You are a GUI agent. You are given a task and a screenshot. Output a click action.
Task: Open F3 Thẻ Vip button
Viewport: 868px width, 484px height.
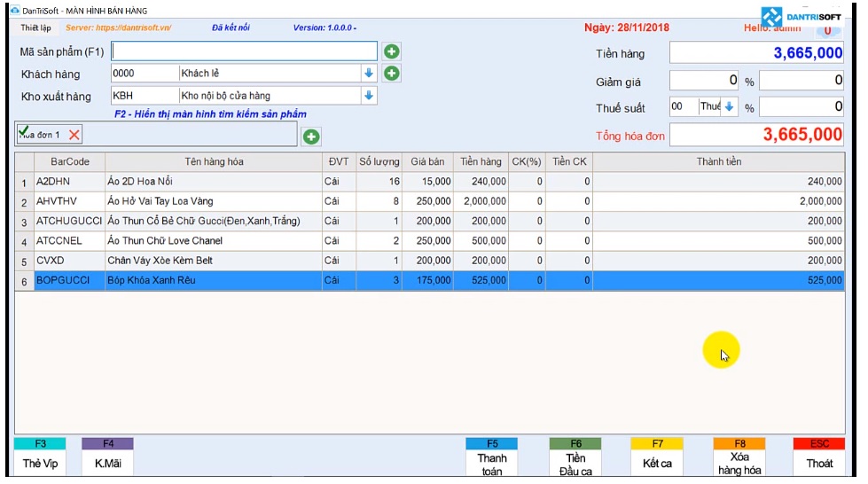tap(40, 457)
